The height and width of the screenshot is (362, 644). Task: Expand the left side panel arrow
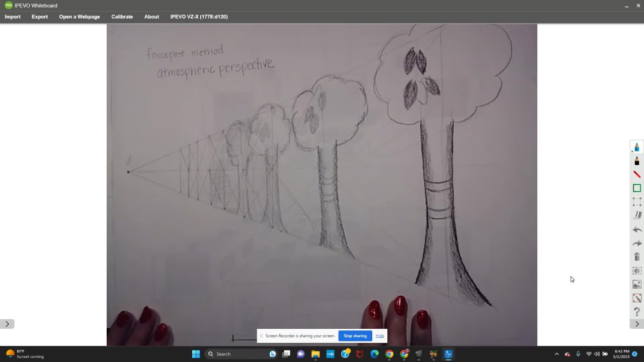pyautogui.click(x=7, y=324)
